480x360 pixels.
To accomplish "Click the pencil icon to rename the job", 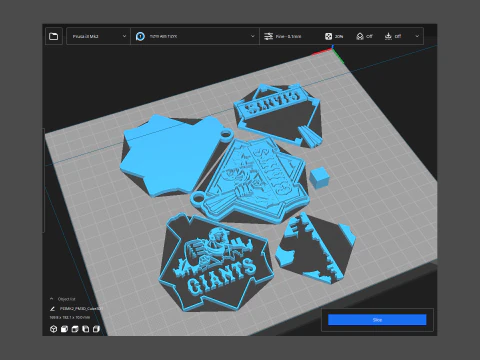I will 52,309.
